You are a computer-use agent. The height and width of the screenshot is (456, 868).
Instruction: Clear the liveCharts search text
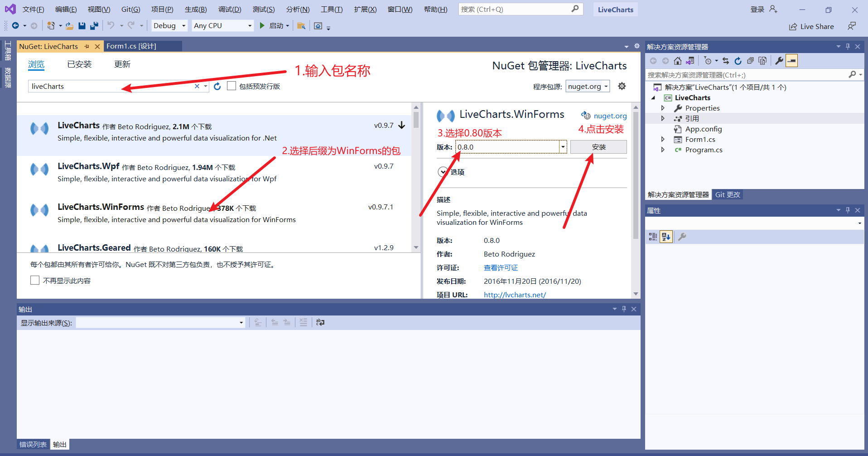[x=197, y=86]
